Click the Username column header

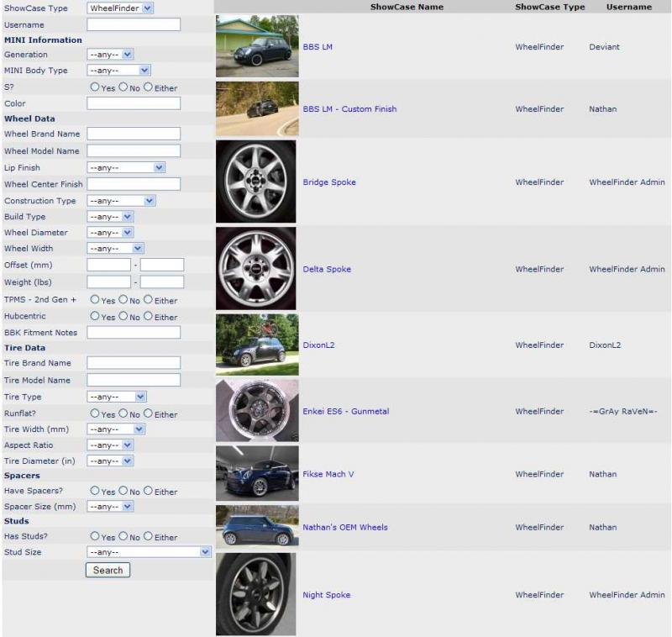(x=628, y=7)
